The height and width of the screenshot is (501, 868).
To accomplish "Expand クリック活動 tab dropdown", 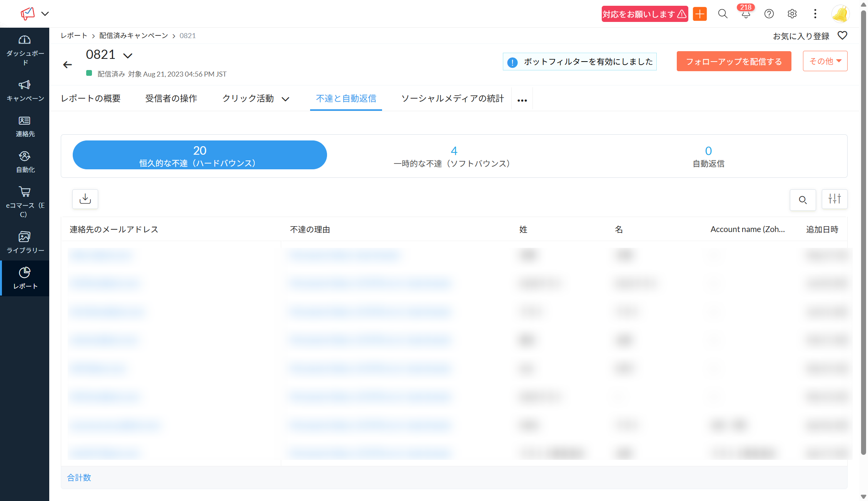I will pyautogui.click(x=285, y=99).
